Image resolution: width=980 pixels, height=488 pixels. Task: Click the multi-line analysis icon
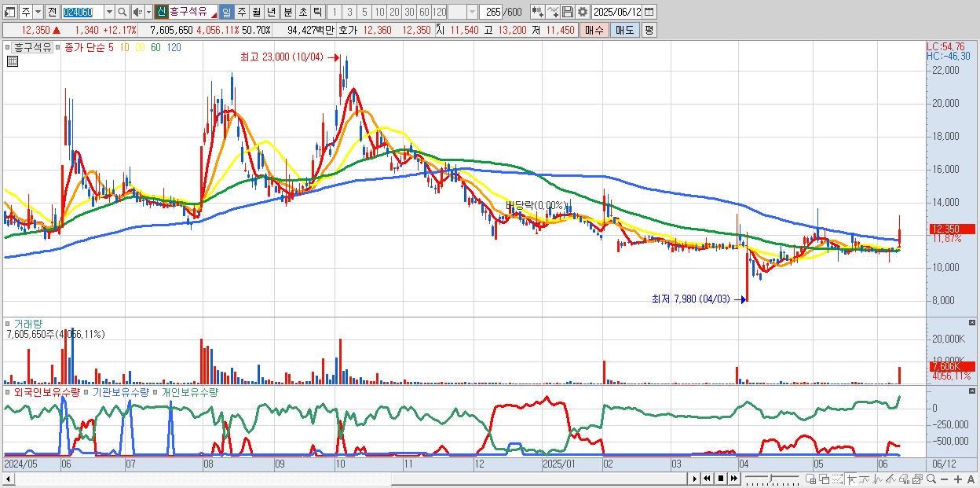coord(890,479)
